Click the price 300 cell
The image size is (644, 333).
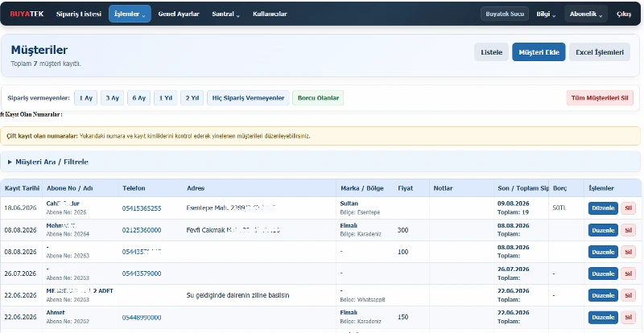403,230
